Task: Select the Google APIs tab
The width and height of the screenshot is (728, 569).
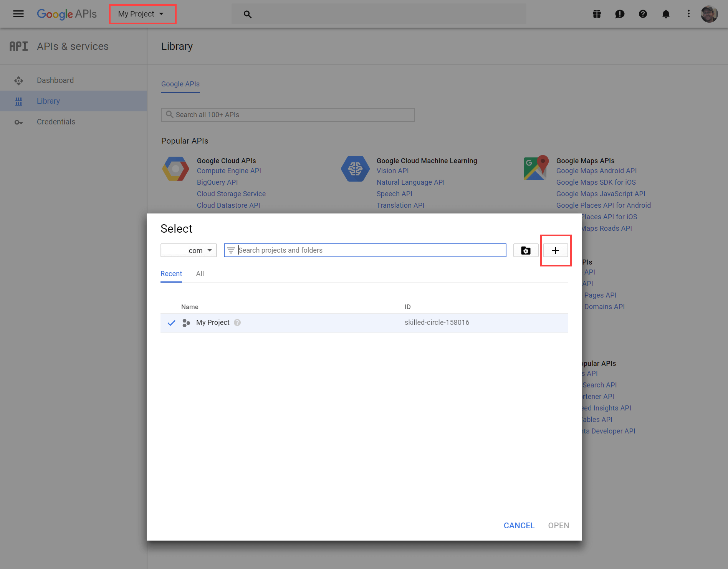Action: pos(180,84)
